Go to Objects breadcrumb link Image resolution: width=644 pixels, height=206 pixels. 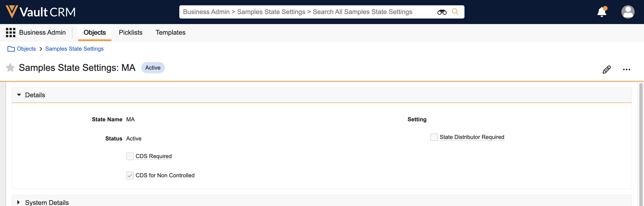[x=26, y=49]
